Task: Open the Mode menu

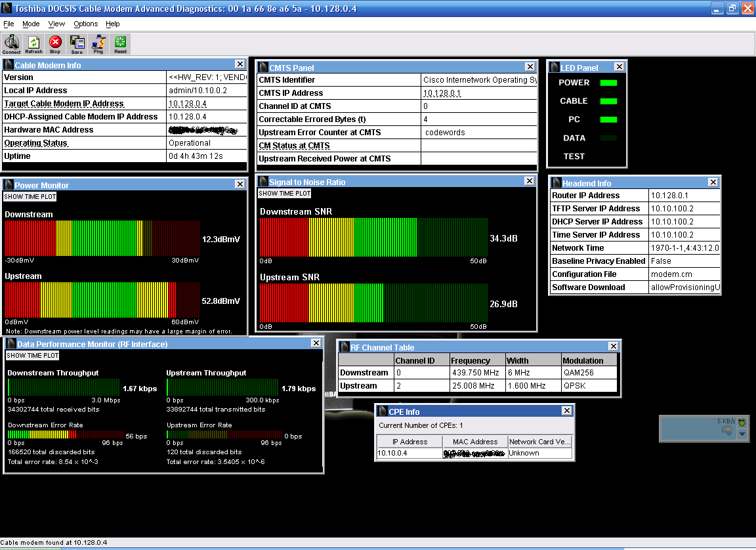Action: [31, 24]
